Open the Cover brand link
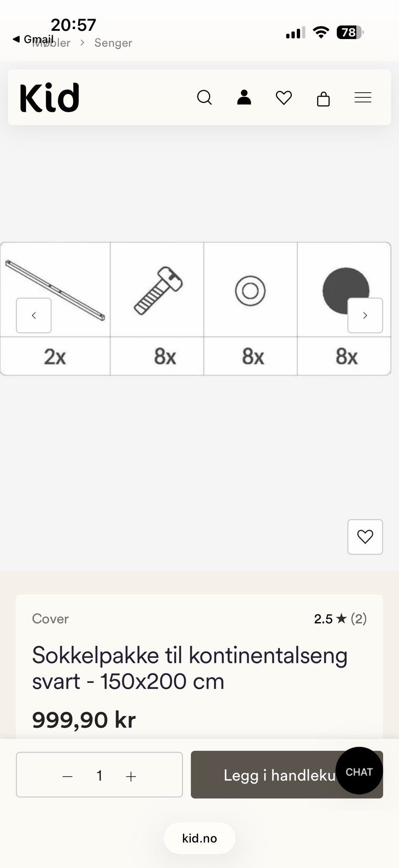The height and width of the screenshot is (868, 399). pos(50,618)
